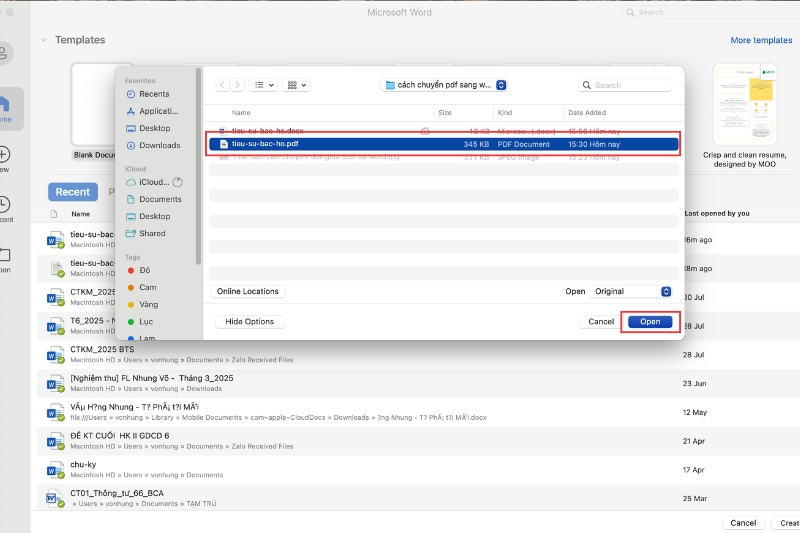Screen dimensions: 800x533
Task: Go forward using the right chevron button
Action: click(236, 85)
